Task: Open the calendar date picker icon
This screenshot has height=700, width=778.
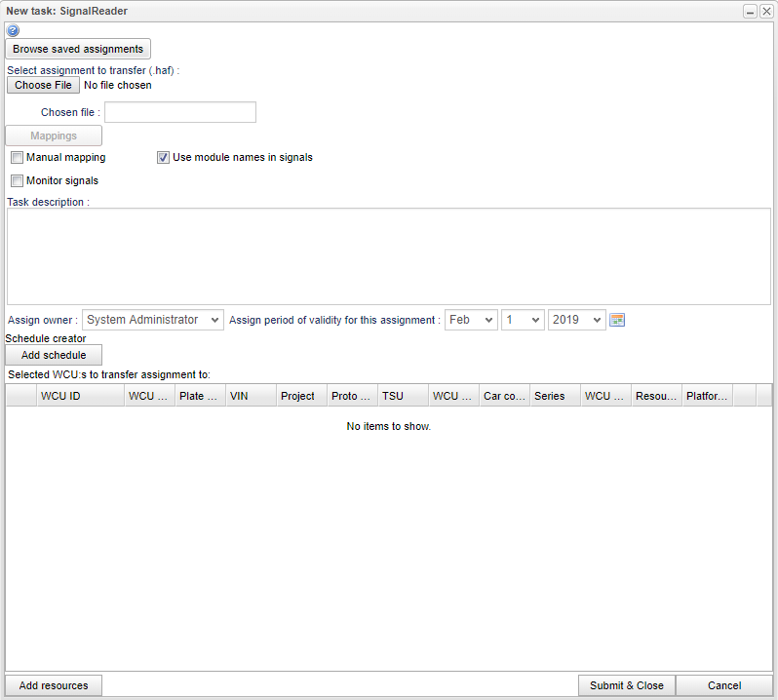Action: pyautogui.click(x=617, y=320)
